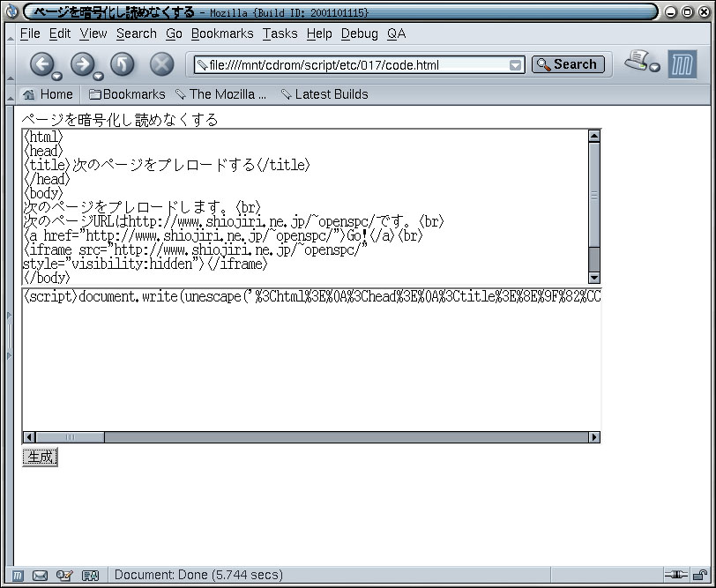Open the Debug menu
Image resolution: width=716 pixels, height=588 pixels.
coord(359,33)
